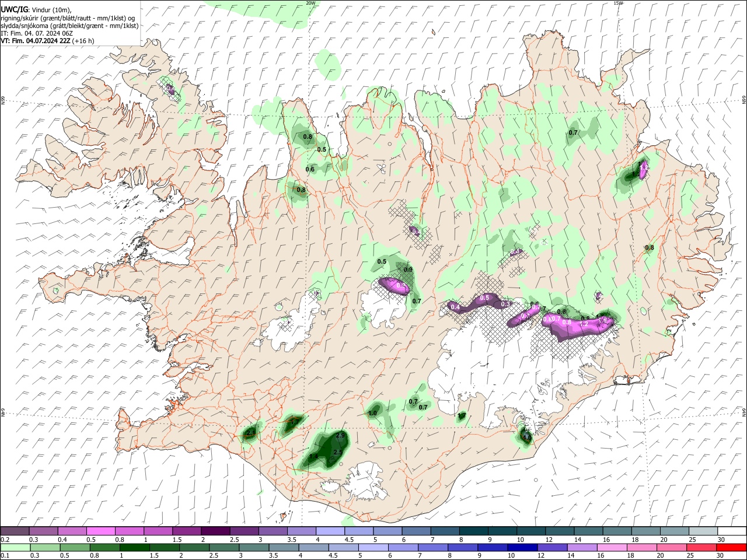Select the 'rigning/skúrir' legend description line
This screenshot has height=560, width=747.
(67, 18)
